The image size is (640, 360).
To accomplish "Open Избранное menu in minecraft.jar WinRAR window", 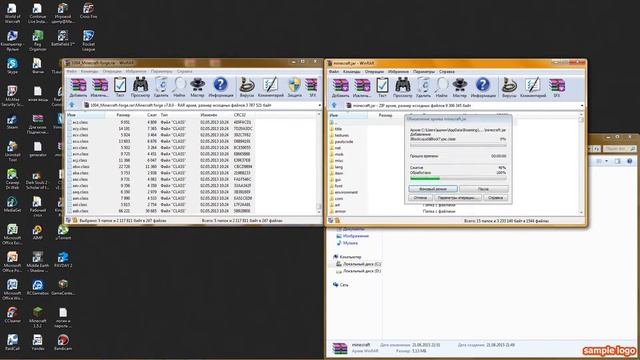I will pyautogui.click(x=398, y=72).
